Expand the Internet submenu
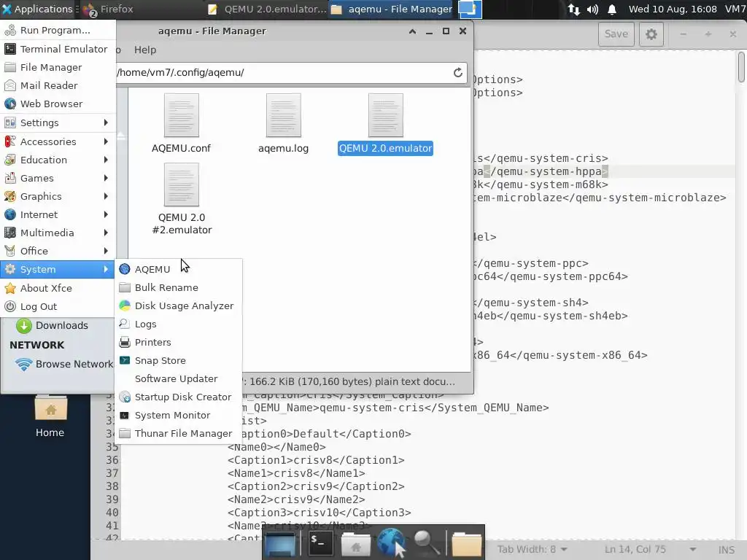 58,215
